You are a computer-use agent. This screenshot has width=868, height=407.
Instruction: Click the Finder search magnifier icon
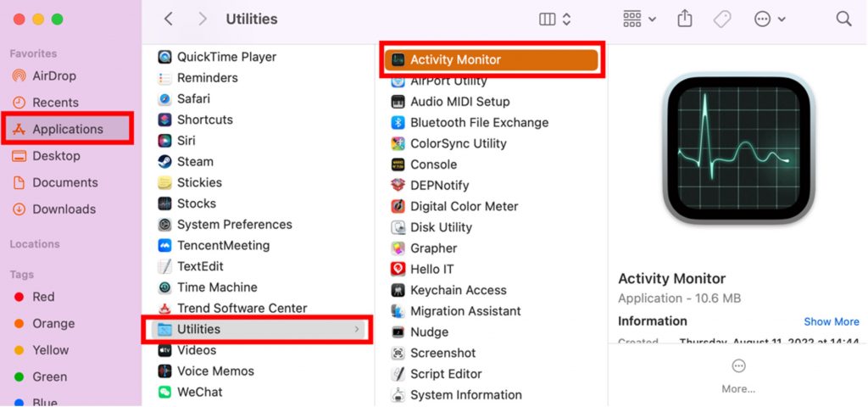click(843, 19)
